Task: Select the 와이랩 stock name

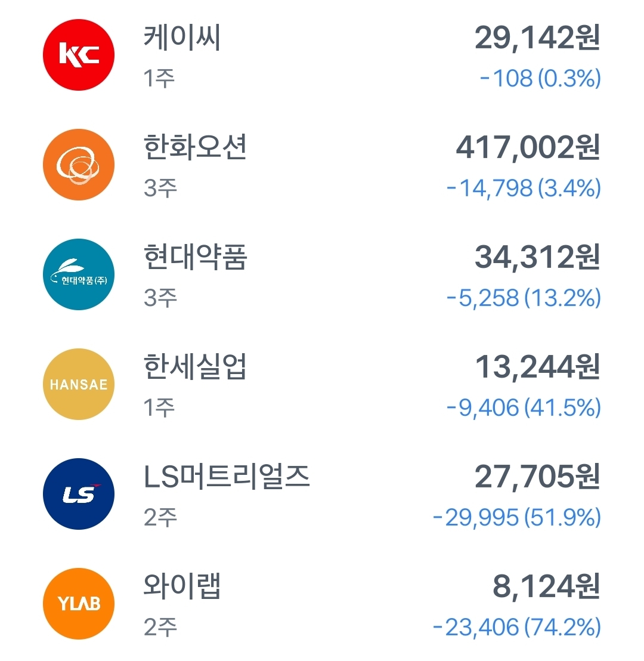Action: pyautogui.click(x=182, y=586)
